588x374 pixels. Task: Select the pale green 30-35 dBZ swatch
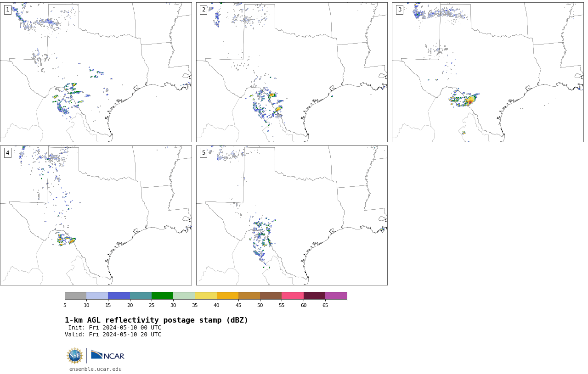tap(184, 296)
